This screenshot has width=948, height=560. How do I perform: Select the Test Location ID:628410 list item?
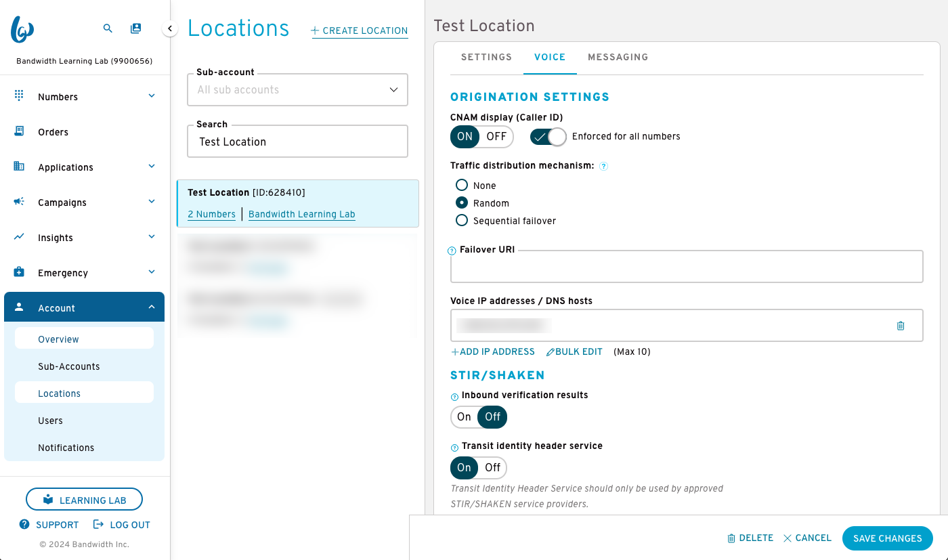click(298, 203)
